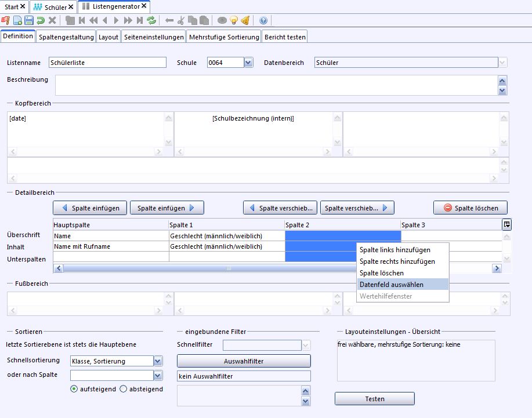Close the Schüler tab
This screenshot has height=418, width=532.
click(71, 7)
